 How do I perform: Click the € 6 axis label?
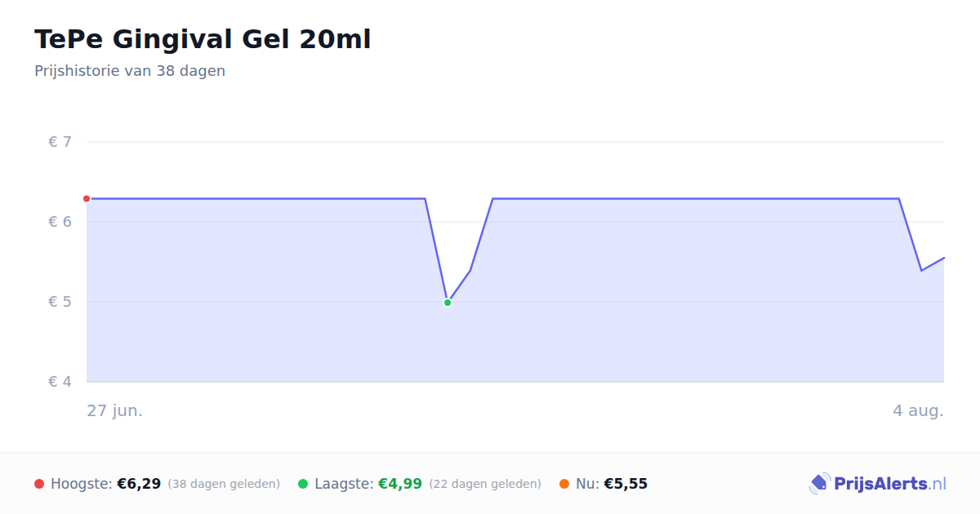click(x=60, y=222)
